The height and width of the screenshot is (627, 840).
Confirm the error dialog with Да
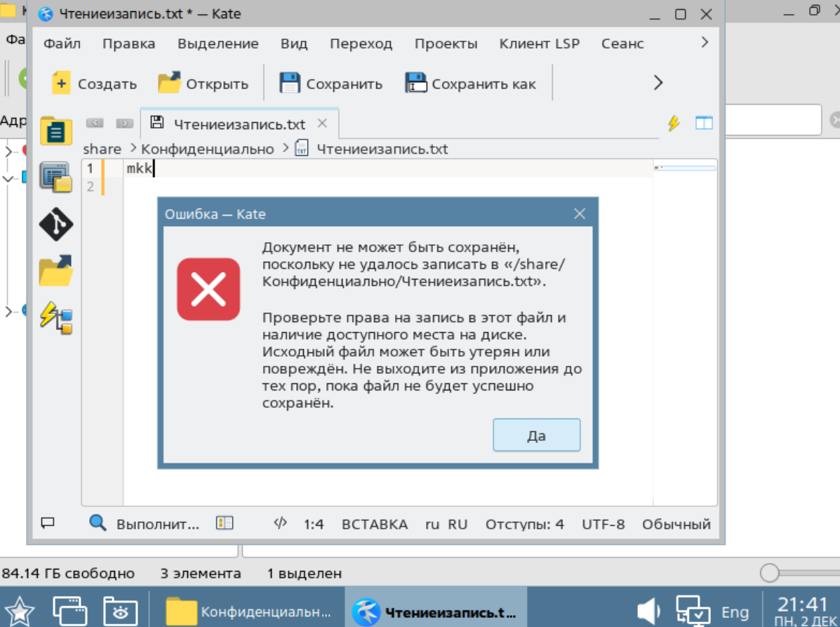[x=536, y=435]
